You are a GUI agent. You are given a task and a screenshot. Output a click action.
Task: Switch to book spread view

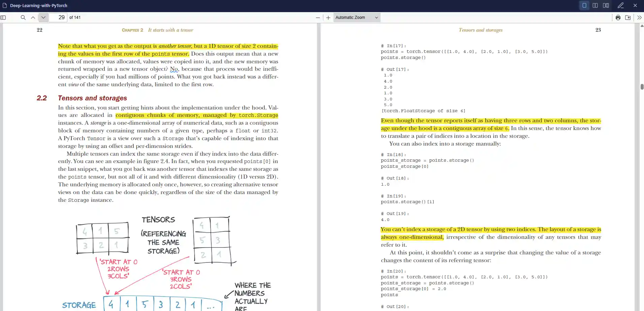point(606,5)
